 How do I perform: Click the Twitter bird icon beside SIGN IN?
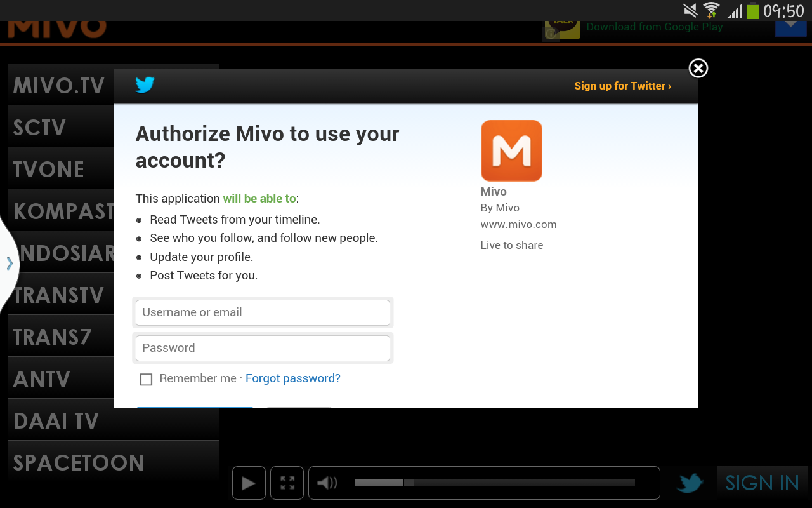(x=690, y=483)
